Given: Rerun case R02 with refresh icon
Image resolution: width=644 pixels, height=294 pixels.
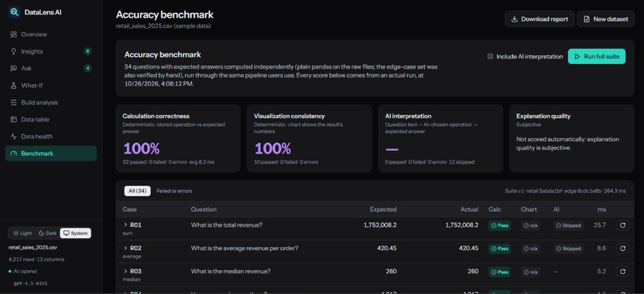Looking at the screenshot, I should (x=622, y=248).
